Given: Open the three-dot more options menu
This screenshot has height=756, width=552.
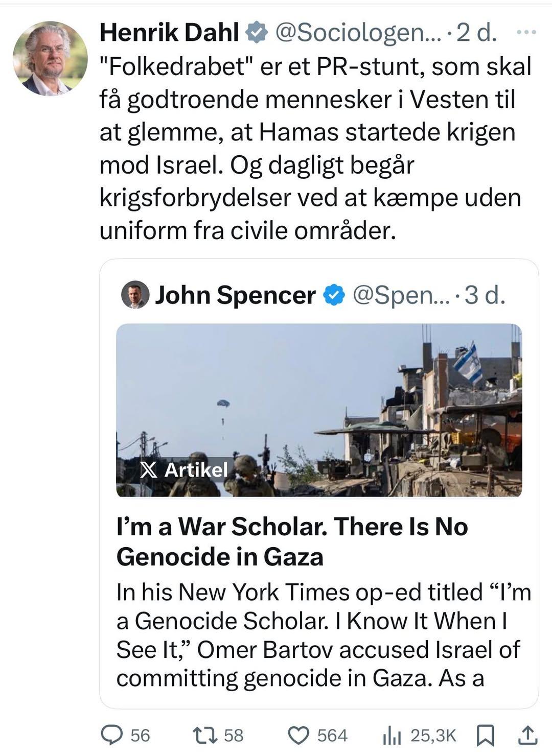Looking at the screenshot, I should click(526, 32).
